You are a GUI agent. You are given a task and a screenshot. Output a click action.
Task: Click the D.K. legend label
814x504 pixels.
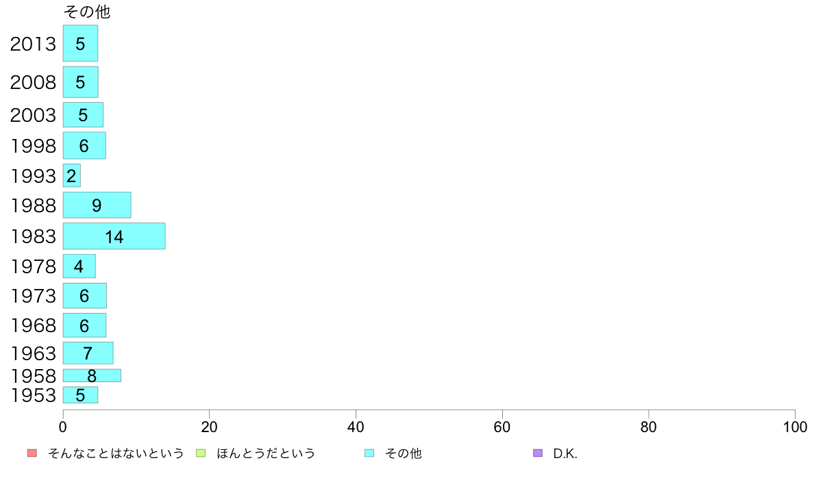565,453
